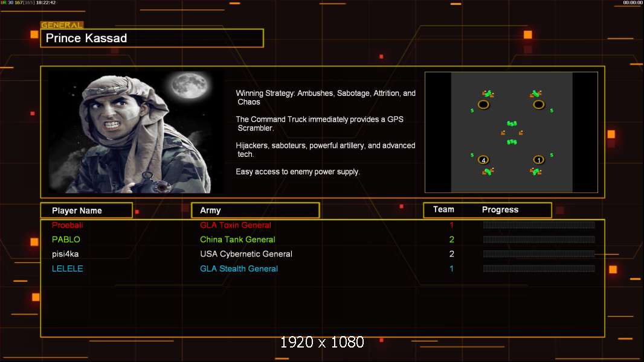Click the supply depot above top-right start circle
The image size is (644, 362).
[x=536, y=94]
